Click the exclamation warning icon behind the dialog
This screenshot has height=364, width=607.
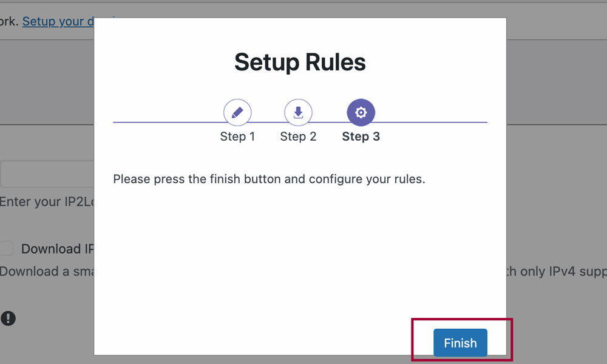[8, 318]
